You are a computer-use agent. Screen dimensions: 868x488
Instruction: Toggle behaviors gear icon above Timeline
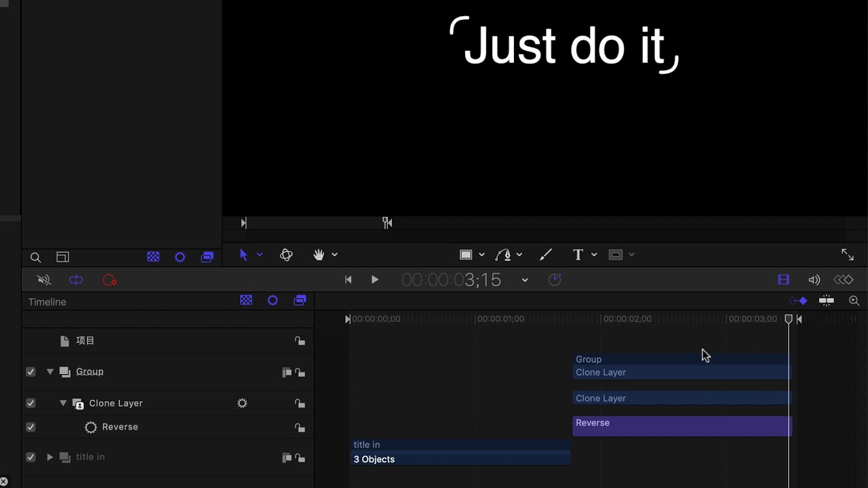[x=180, y=257]
